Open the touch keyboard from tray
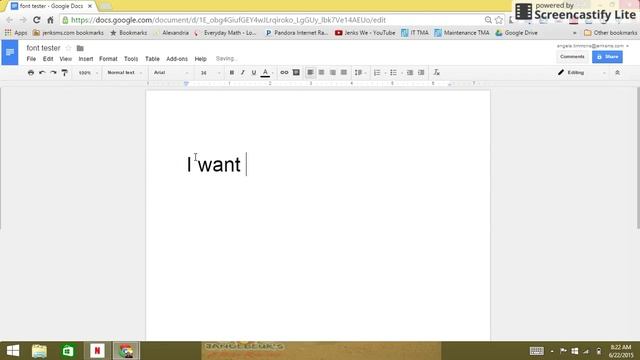 click(536, 351)
